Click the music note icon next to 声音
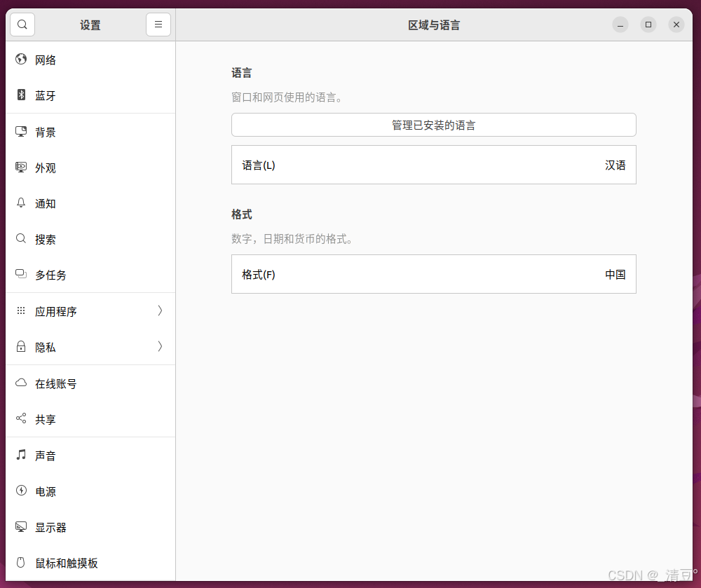 21,455
